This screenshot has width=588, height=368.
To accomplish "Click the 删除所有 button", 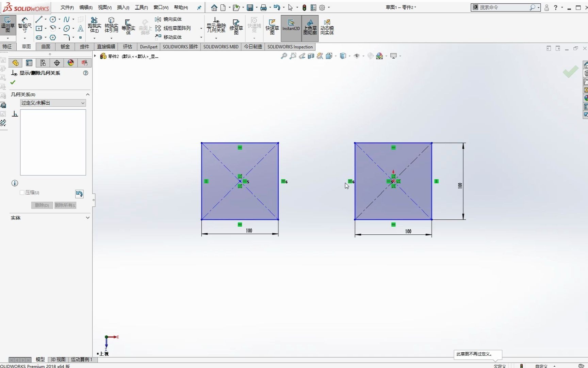I will pos(65,205).
